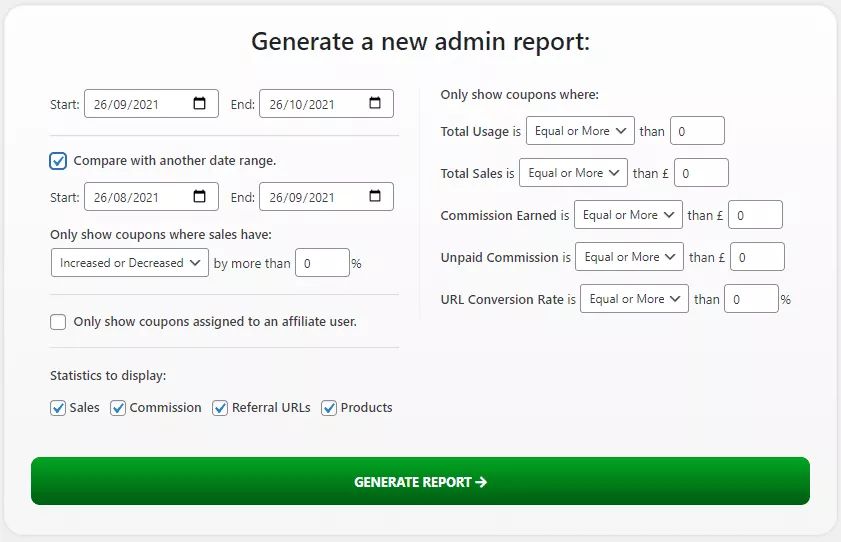Enable Only show coupons assigned to affiliate user
This screenshot has width=841, height=542.
click(x=58, y=322)
